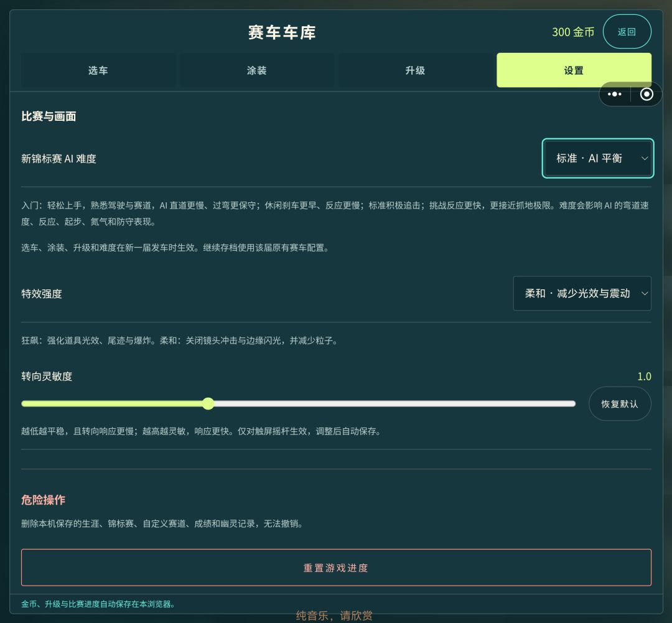Click the auto-save note about 金币、升级与比赛进度
This screenshot has height=623, width=672.
click(x=98, y=604)
